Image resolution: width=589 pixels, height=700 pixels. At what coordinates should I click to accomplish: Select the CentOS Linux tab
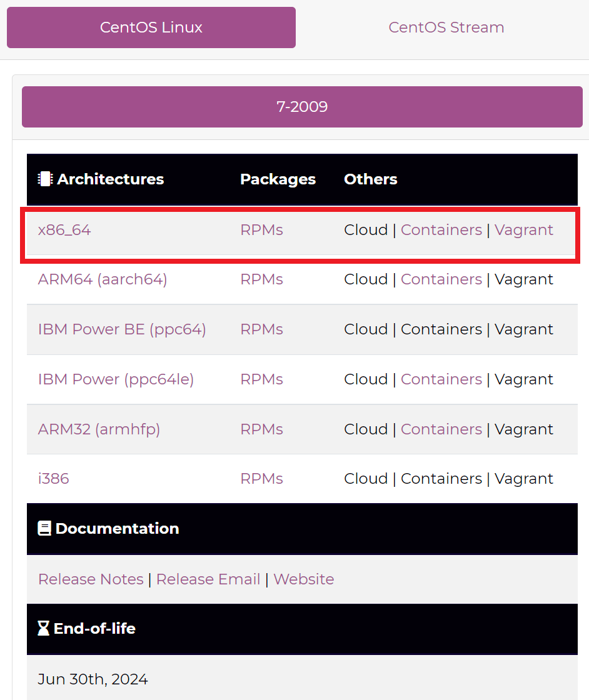151,27
